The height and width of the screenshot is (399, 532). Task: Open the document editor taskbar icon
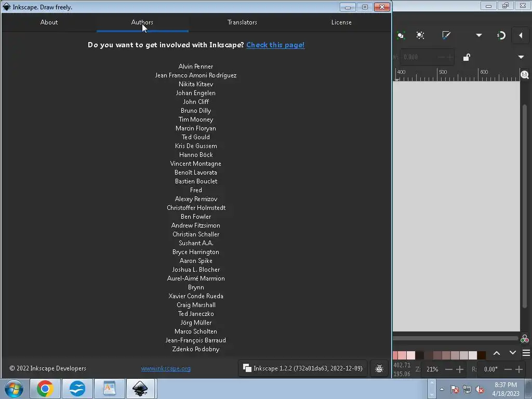click(109, 389)
